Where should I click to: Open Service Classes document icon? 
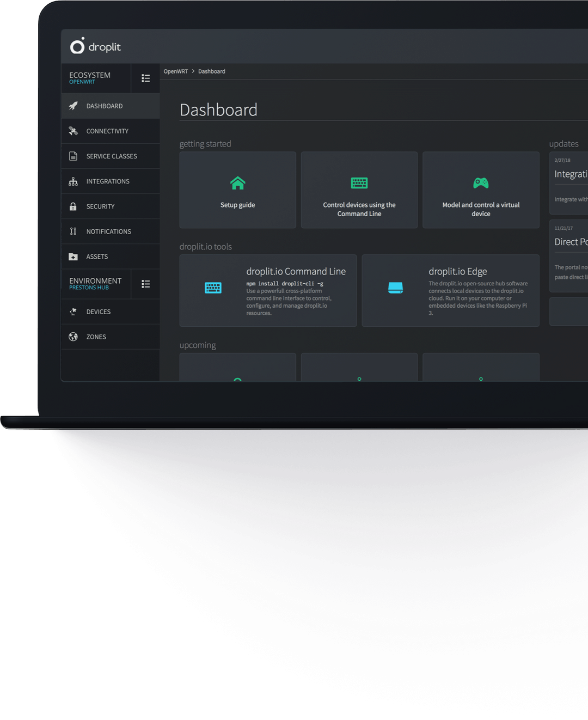coord(73,156)
